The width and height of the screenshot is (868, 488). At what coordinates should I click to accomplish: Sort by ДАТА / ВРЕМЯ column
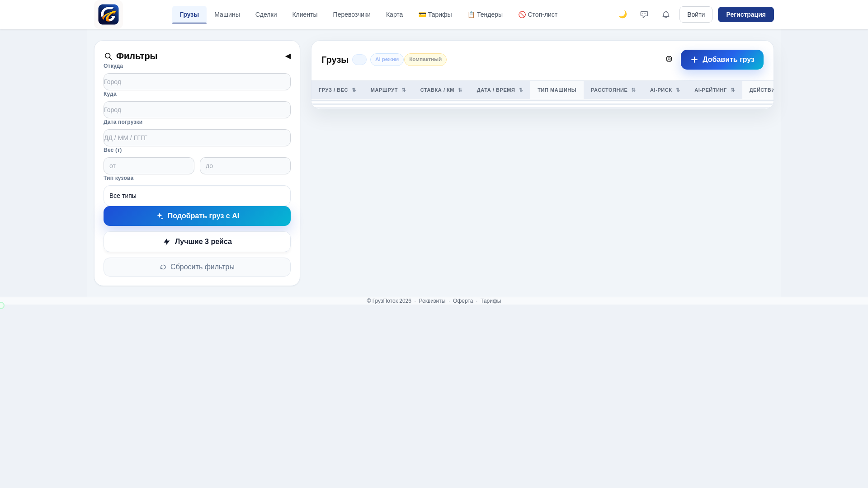click(500, 90)
